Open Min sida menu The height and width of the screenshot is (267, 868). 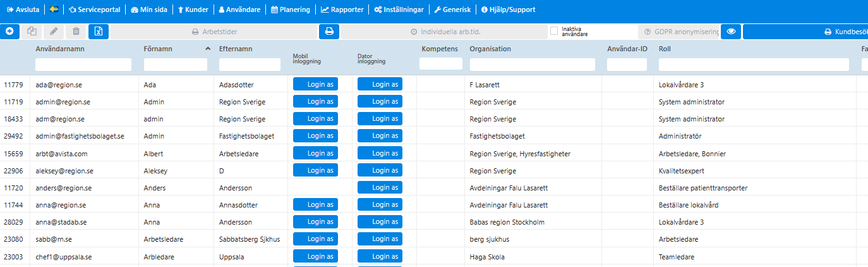149,9
